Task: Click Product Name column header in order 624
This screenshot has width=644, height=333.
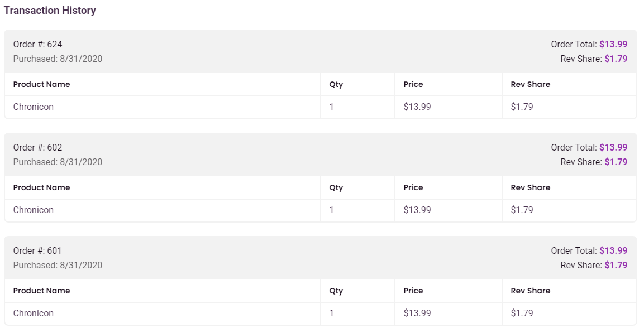Action: pyautogui.click(x=42, y=84)
